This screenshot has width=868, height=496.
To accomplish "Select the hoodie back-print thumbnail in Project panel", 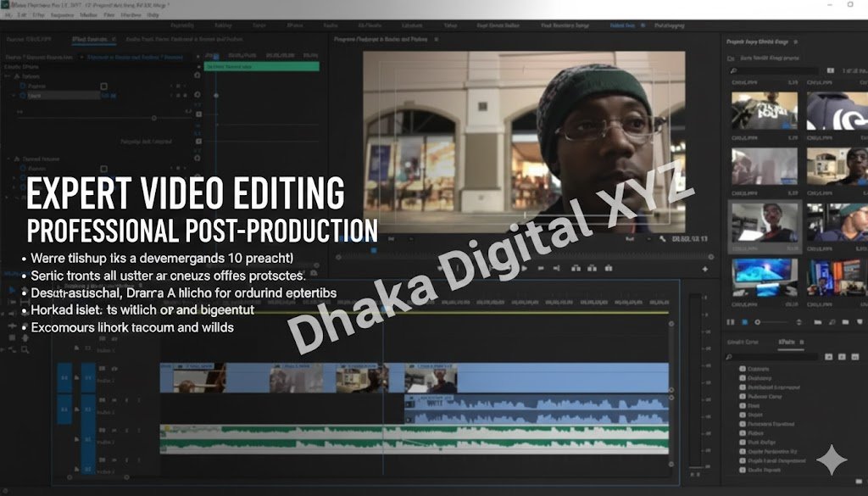I will 765,111.
